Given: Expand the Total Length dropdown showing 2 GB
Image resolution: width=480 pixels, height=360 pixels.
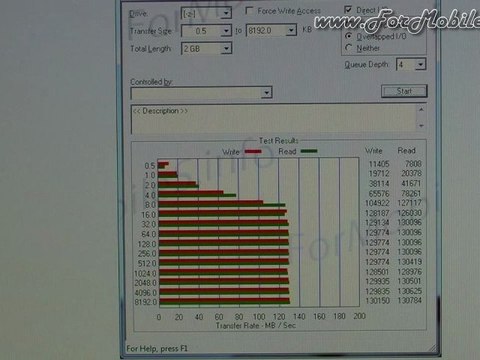Looking at the screenshot, I should click(226, 49).
